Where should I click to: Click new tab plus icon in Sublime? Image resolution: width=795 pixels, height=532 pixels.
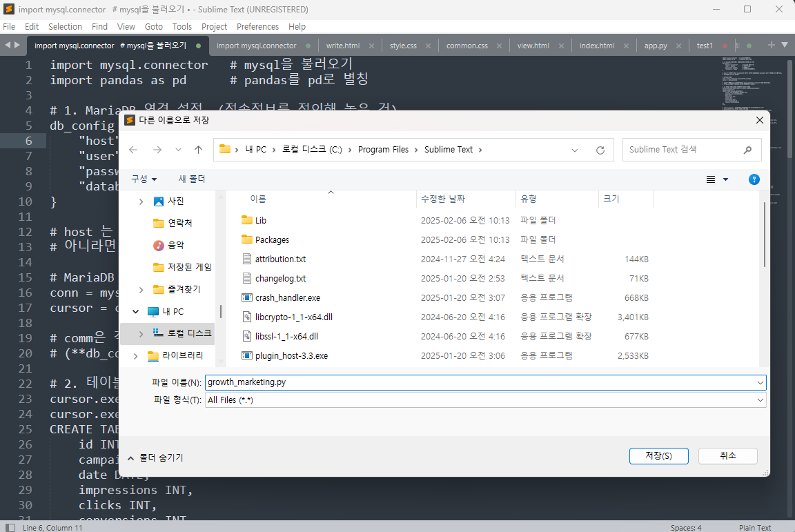pyautogui.click(x=771, y=45)
